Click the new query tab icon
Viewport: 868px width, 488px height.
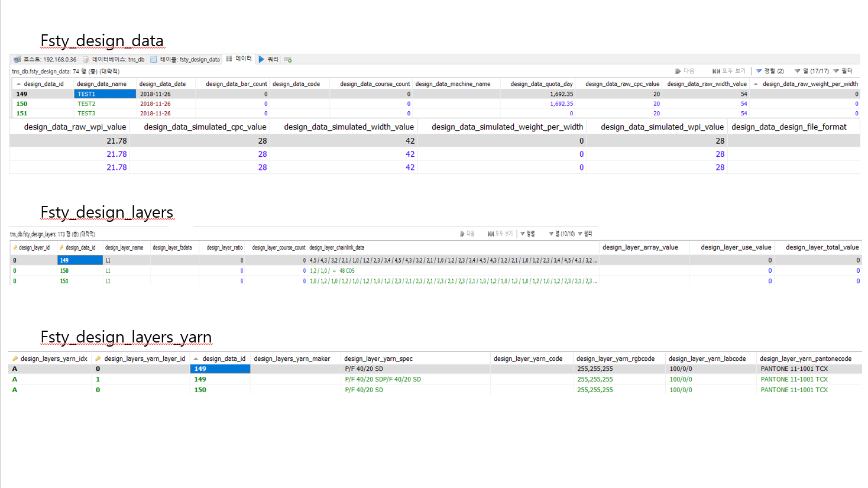pos(288,59)
